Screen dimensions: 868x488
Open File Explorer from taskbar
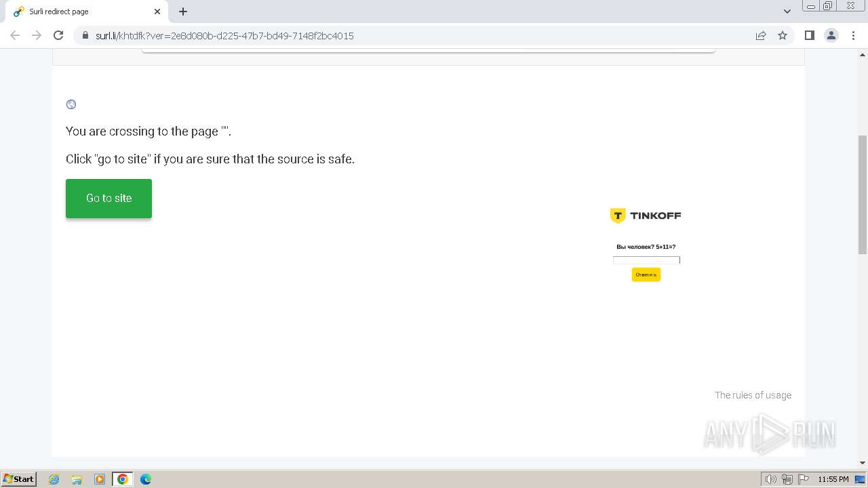(77, 479)
